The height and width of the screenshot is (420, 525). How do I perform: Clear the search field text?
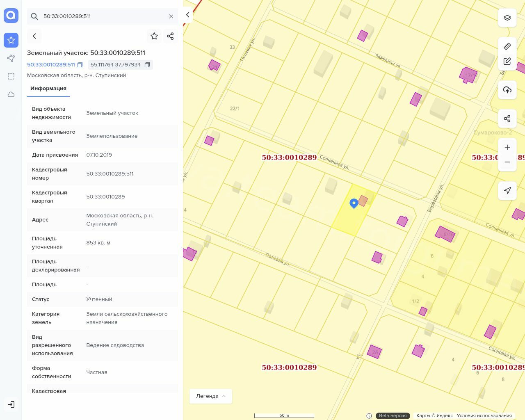tap(171, 16)
